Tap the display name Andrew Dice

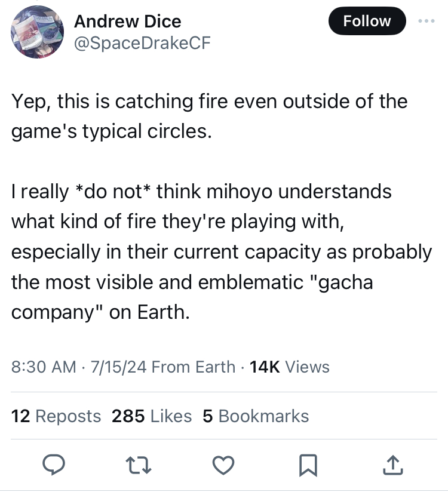[x=127, y=22]
